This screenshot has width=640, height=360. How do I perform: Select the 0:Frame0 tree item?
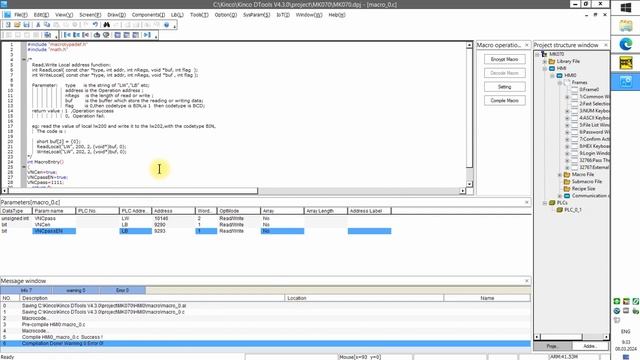[x=589, y=89]
